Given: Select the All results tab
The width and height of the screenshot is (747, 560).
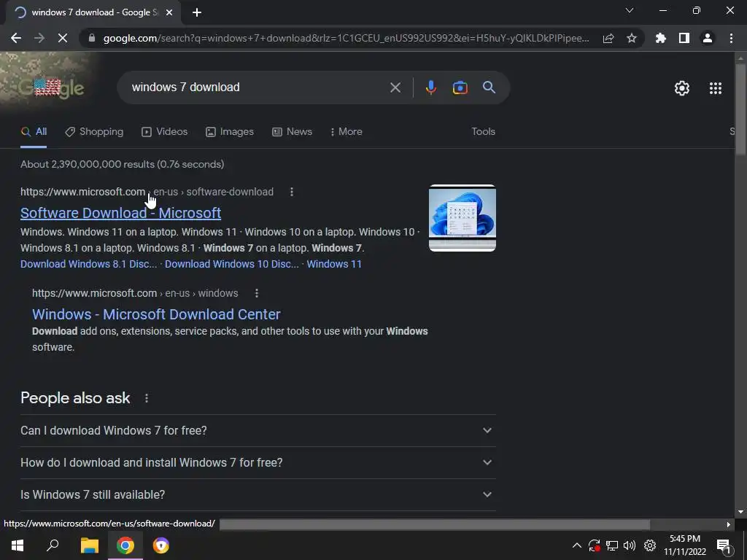Looking at the screenshot, I should tap(34, 131).
